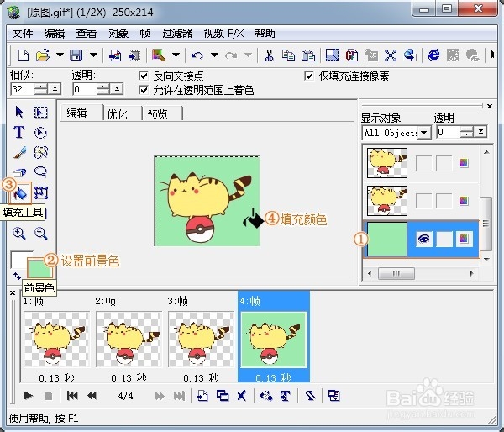The height and width of the screenshot is (432, 504).
Task: Open the 编辑 menu
Action: tap(55, 33)
